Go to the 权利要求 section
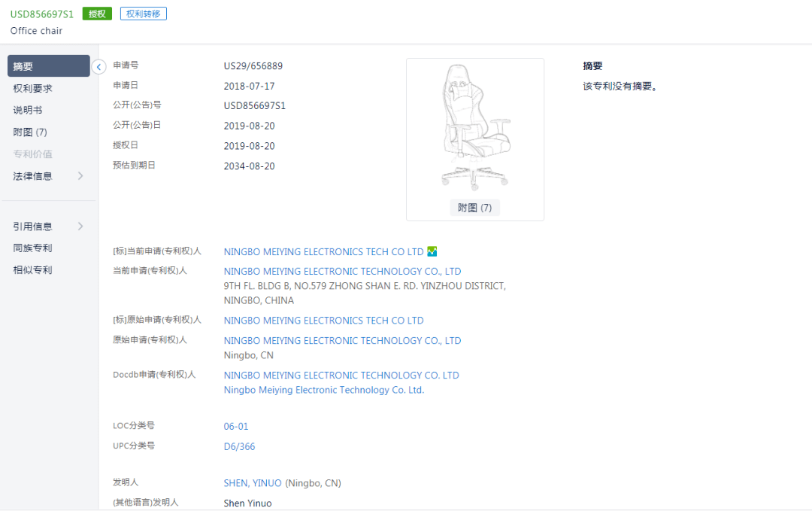 [x=32, y=88]
